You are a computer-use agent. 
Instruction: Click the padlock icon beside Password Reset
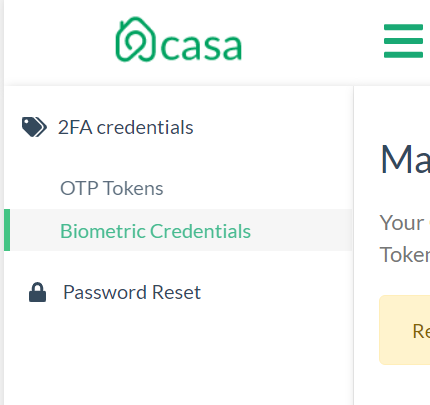click(37, 292)
